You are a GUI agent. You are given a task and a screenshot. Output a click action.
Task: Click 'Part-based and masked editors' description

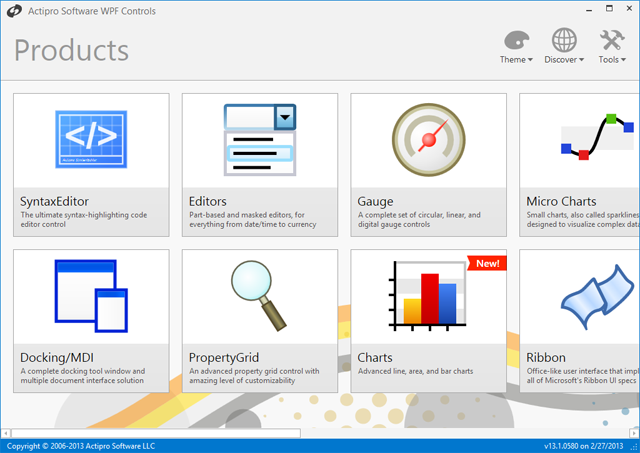click(x=253, y=220)
